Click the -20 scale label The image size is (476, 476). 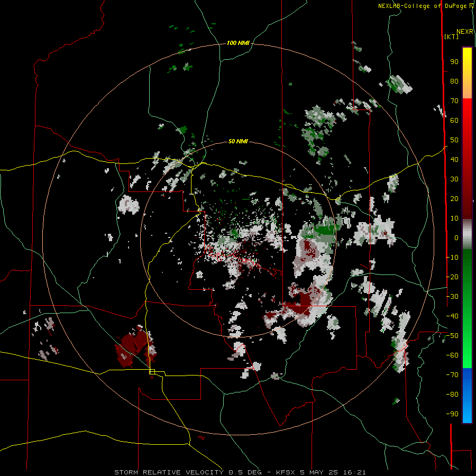[452, 277]
